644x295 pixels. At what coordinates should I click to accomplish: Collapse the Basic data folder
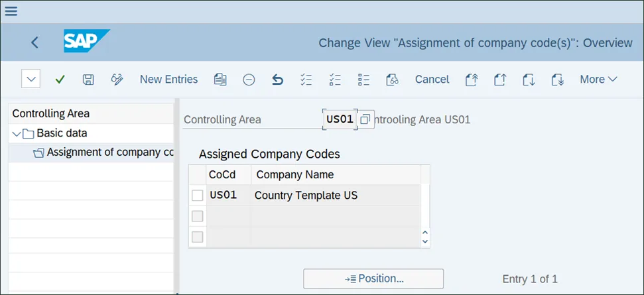tap(17, 133)
